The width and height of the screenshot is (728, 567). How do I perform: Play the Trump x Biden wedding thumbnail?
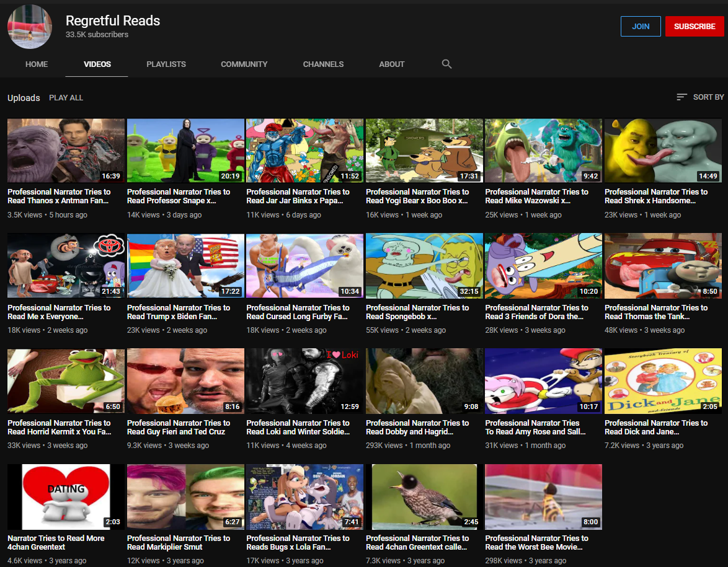(185, 265)
